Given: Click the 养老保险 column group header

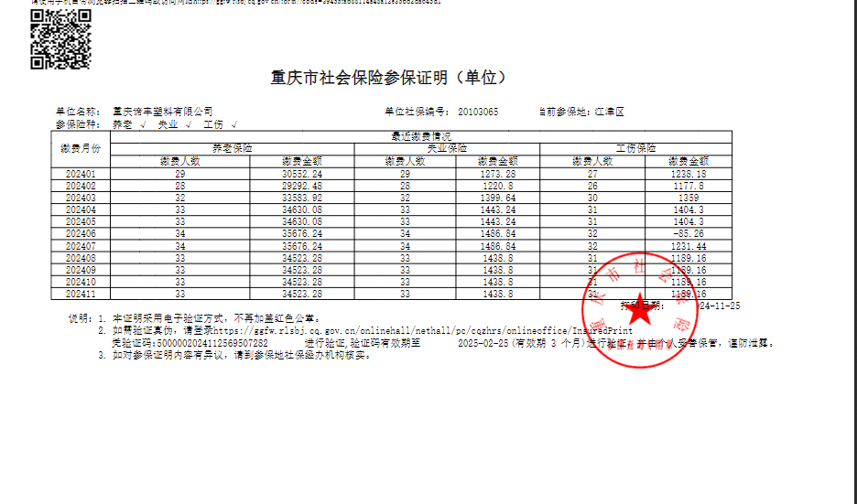Looking at the screenshot, I should [x=233, y=148].
